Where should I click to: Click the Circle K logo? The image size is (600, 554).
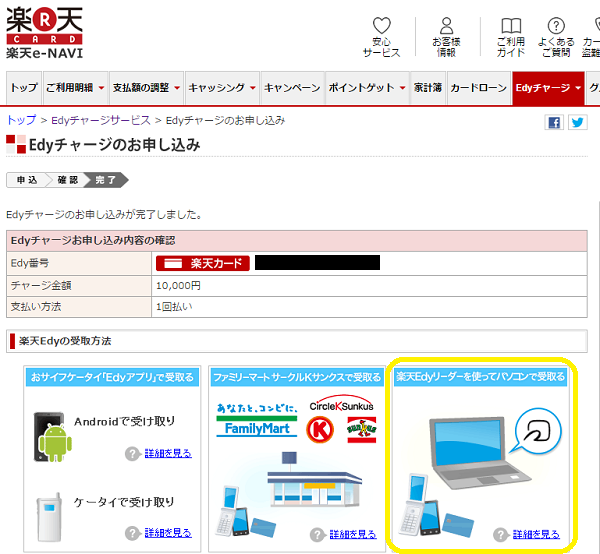pyautogui.click(x=320, y=430)
